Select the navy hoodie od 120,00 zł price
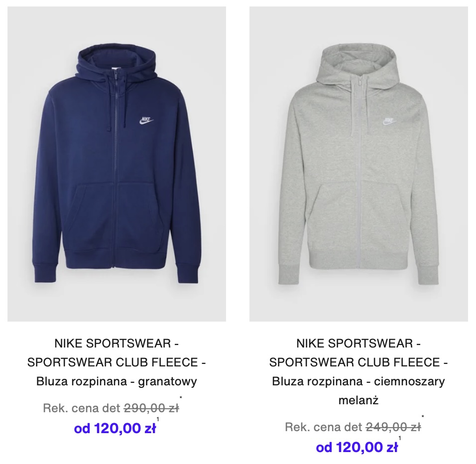Screen dimensions: 476x464 [x=115, y=429]
